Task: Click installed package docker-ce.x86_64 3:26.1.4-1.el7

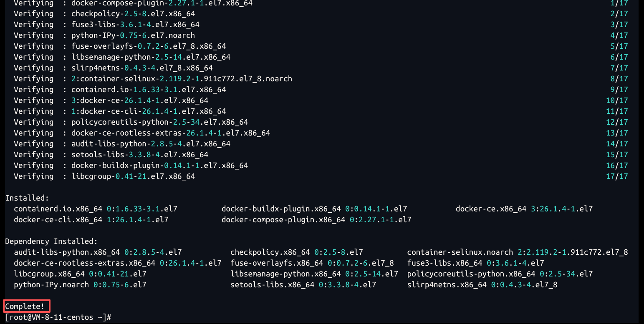Action: (524, 208)
